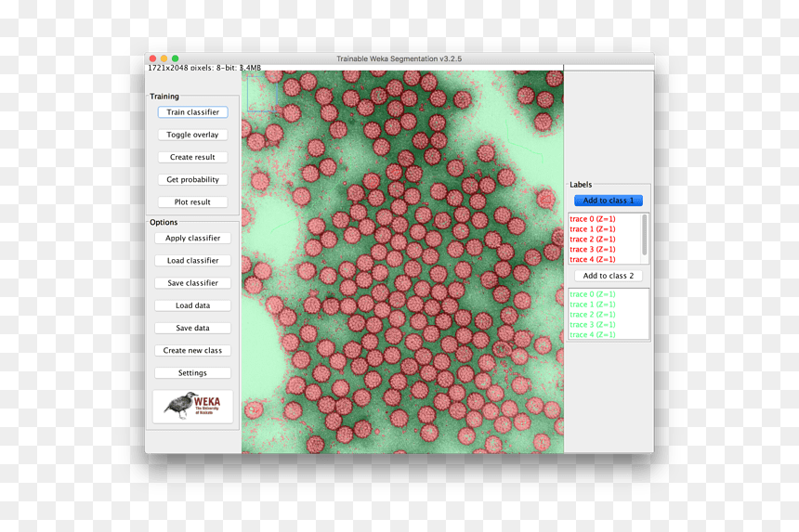This screenshot has width=799, height=532.
Task: Click Save data
Action: 192,328
